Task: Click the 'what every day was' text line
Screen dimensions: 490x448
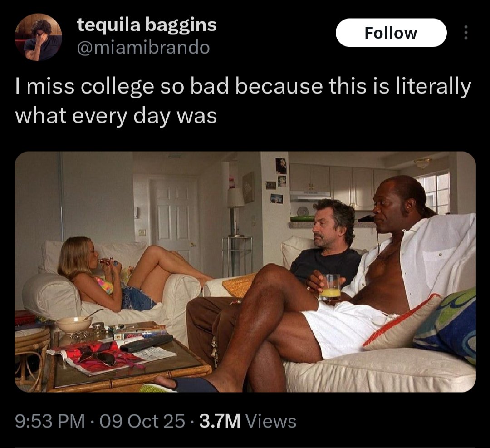Action: point(116,116)
